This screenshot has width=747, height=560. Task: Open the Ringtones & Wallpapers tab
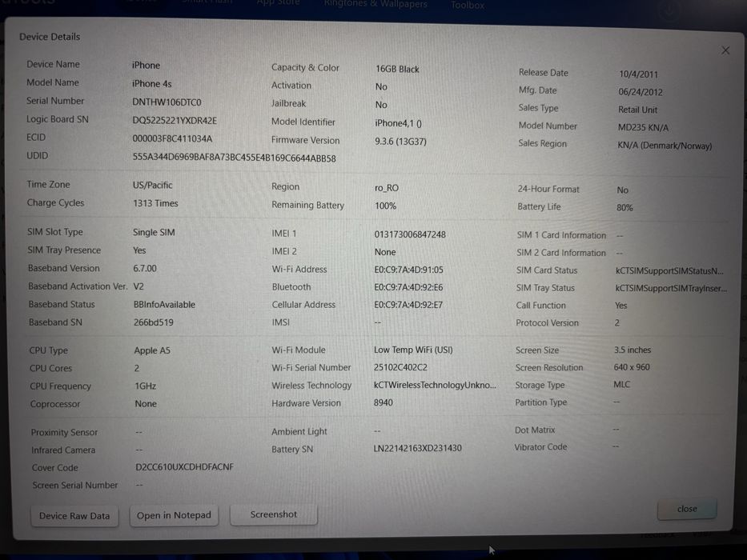(x=376, y=4)
